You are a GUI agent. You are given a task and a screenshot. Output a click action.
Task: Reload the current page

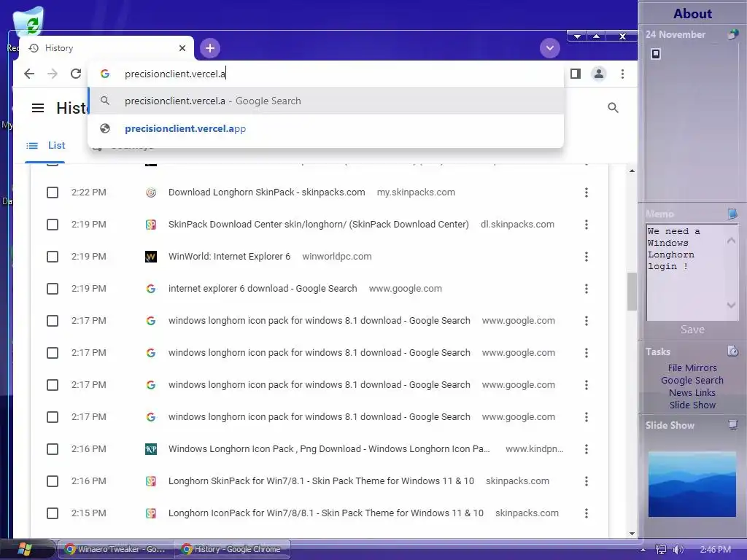[x=76, y=74]
